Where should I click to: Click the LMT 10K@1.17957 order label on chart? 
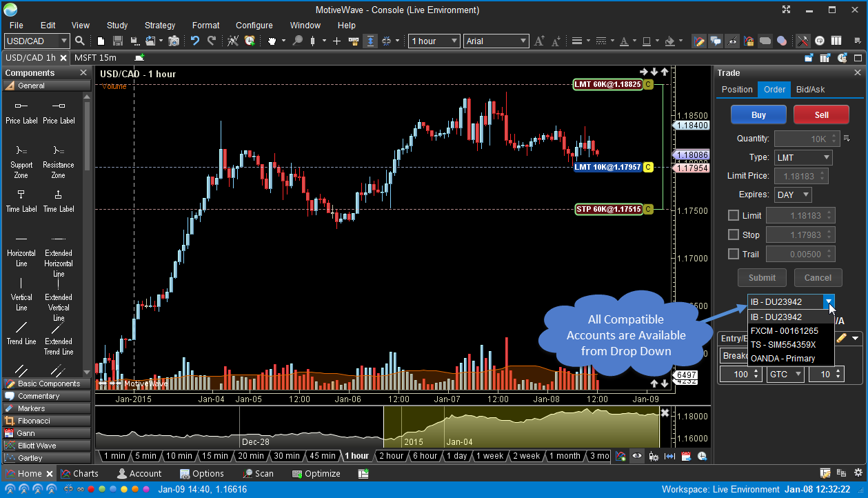click(x=607, y=168)
